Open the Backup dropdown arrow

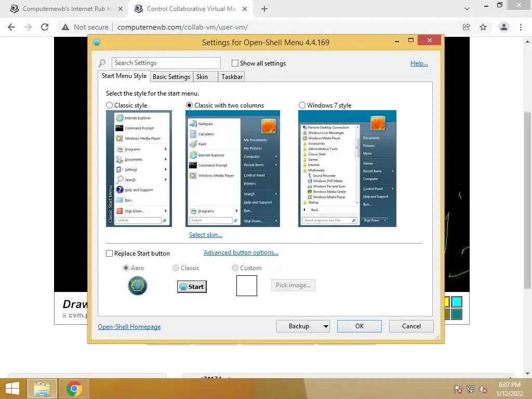click(326, 326)
